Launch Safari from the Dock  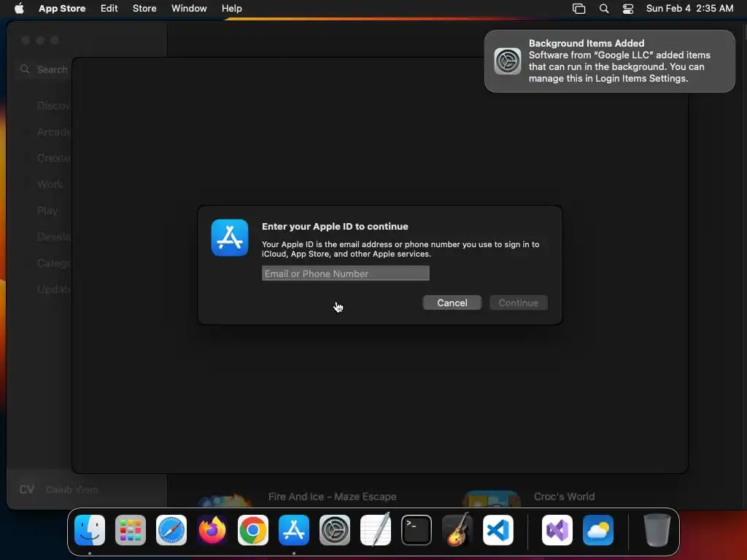point(171,530)
